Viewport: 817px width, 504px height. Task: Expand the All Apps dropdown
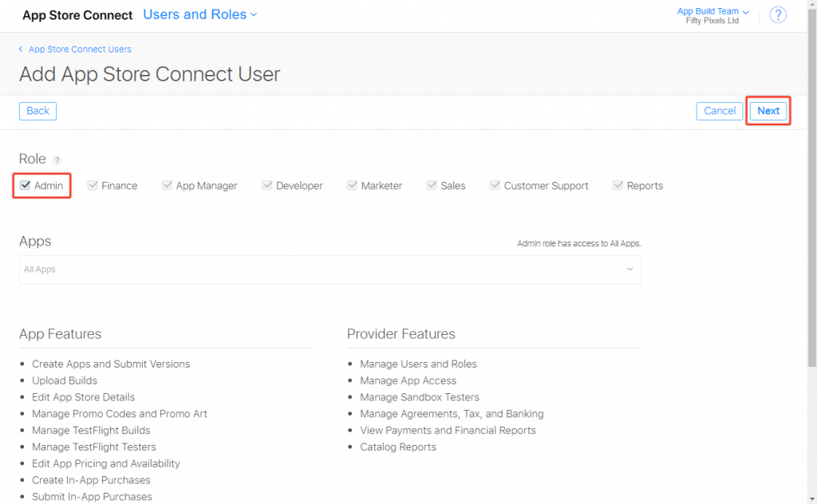(x=330, y=270)
